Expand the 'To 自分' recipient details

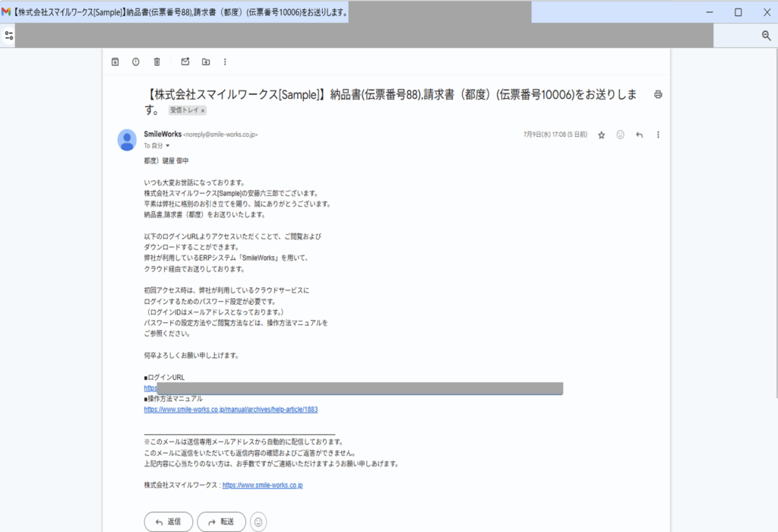(x=168, y=145)
